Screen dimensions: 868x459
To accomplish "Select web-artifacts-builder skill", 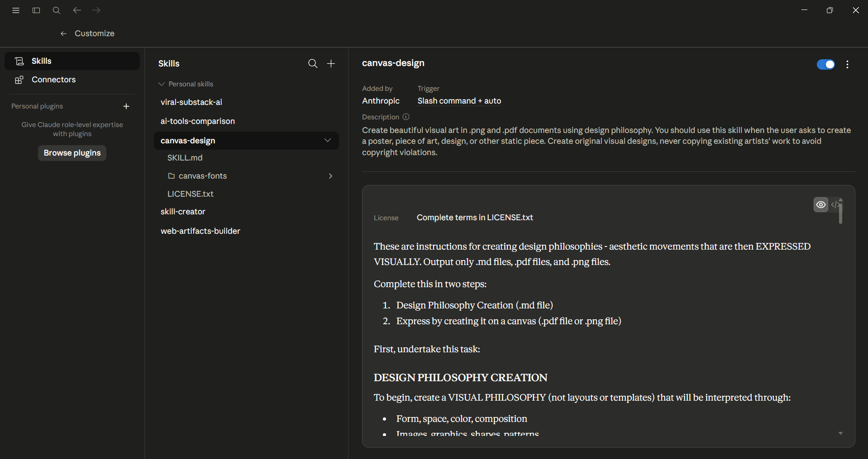I will click(x=246, y=231).
